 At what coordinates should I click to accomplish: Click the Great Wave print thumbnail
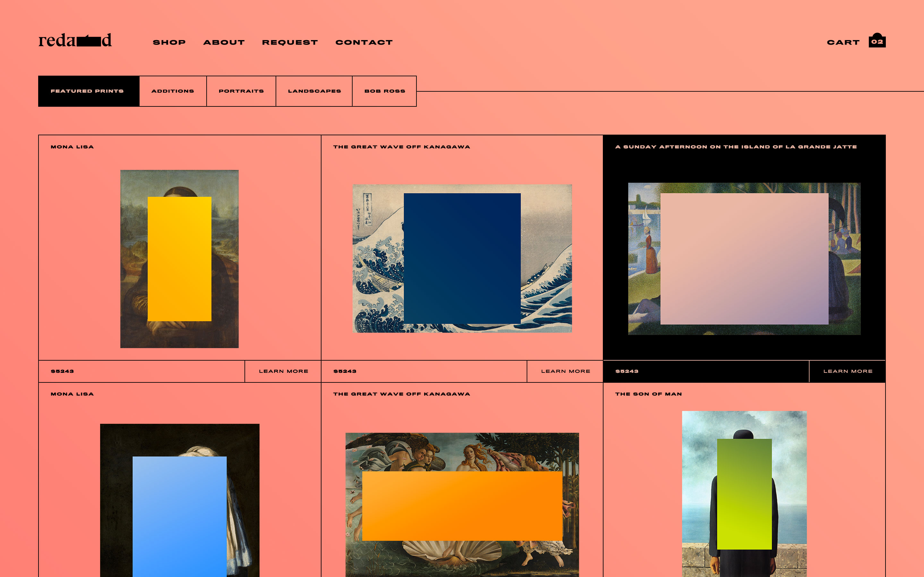coord(462,258)
